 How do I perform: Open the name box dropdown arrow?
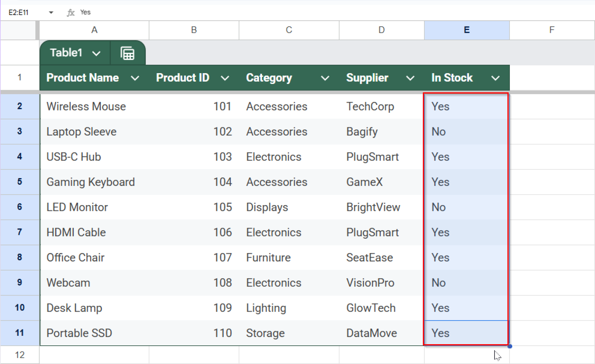tap(51, 12)
